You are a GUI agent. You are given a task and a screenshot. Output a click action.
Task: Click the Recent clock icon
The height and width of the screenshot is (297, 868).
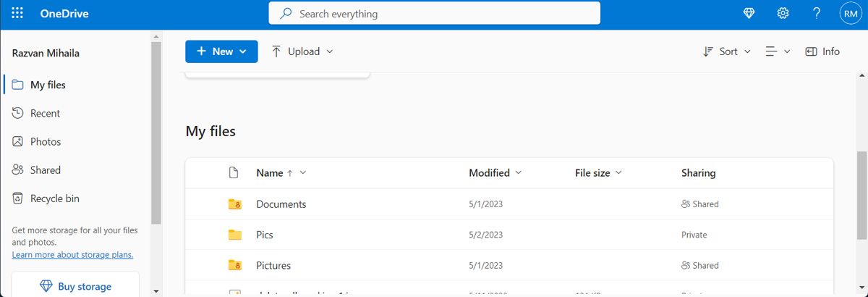tap(18, 113)
